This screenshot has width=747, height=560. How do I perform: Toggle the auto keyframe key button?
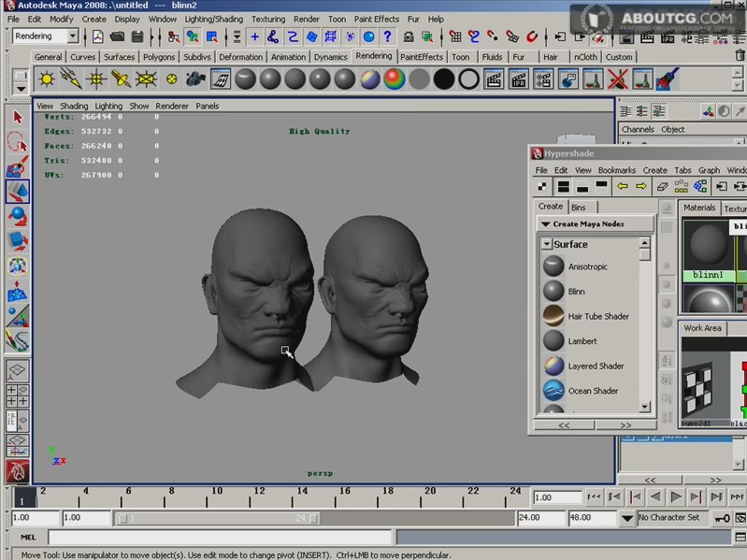click(x=723, y=518)
